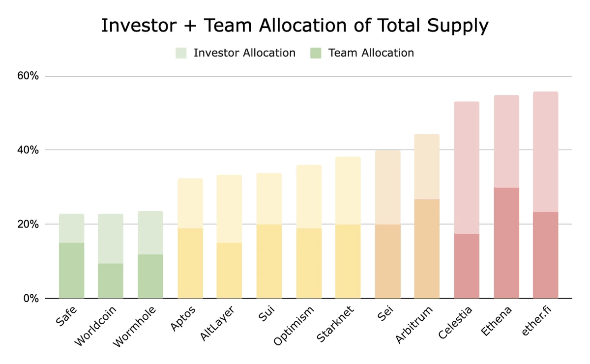Click Sui's team allocation bar segment

click(269, 261)
